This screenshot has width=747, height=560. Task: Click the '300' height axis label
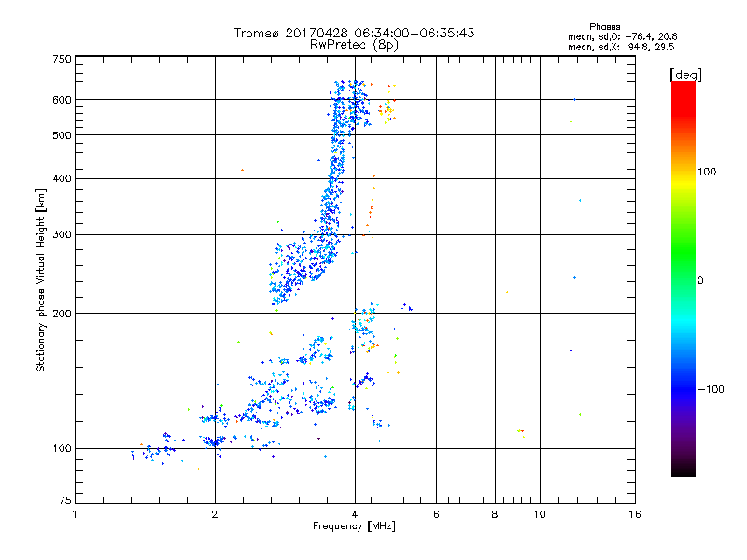62,235
